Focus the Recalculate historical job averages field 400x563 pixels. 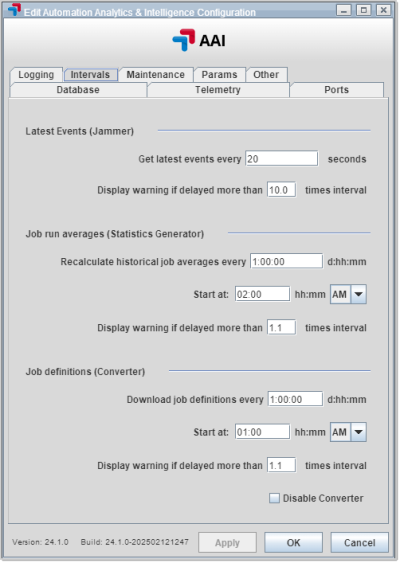click(x=286, y=261)
